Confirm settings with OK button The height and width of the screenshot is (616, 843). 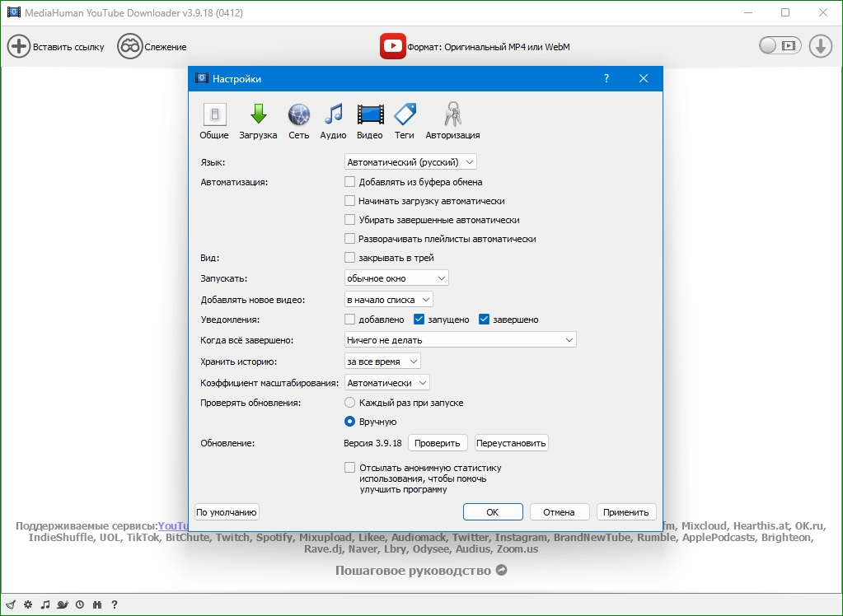(x=493, y=511)
